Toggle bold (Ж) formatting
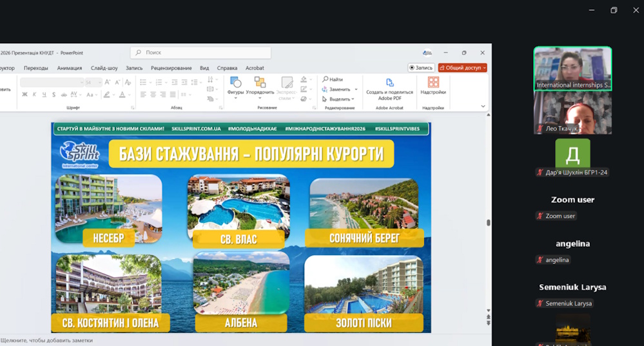The image size is (644, 346). coord(24,95)
